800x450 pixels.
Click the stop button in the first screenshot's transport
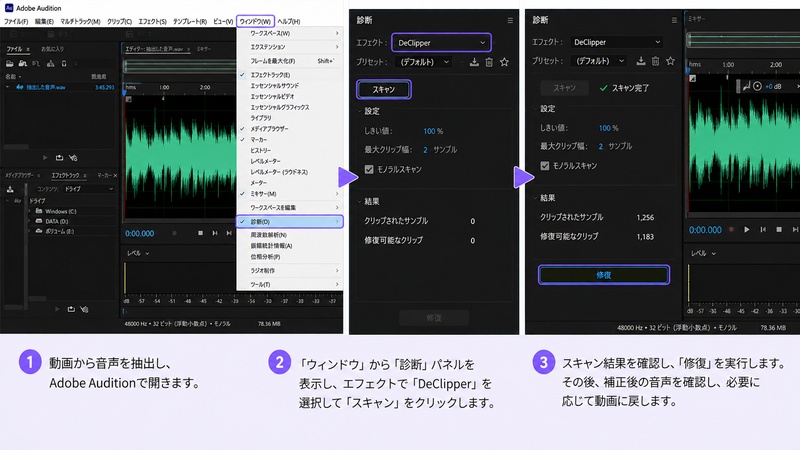201,233
